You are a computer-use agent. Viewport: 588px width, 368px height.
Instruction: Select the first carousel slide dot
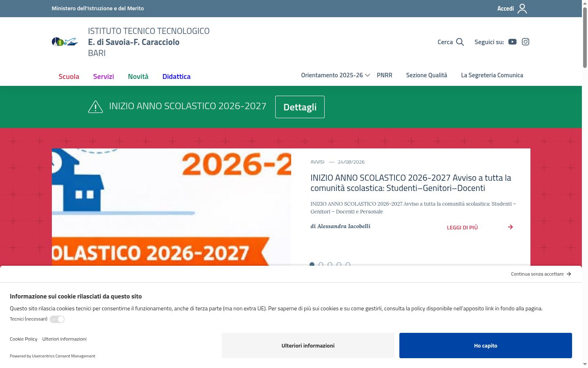point(312,264)
